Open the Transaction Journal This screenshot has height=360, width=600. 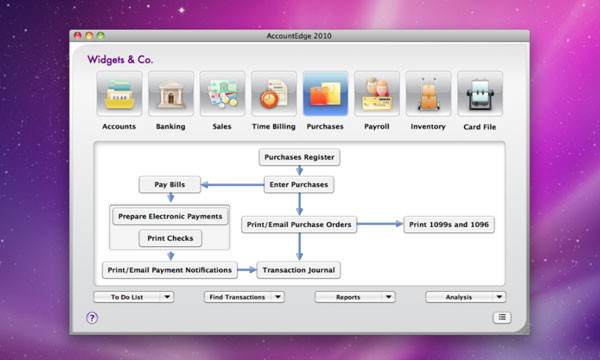point(299,270)
